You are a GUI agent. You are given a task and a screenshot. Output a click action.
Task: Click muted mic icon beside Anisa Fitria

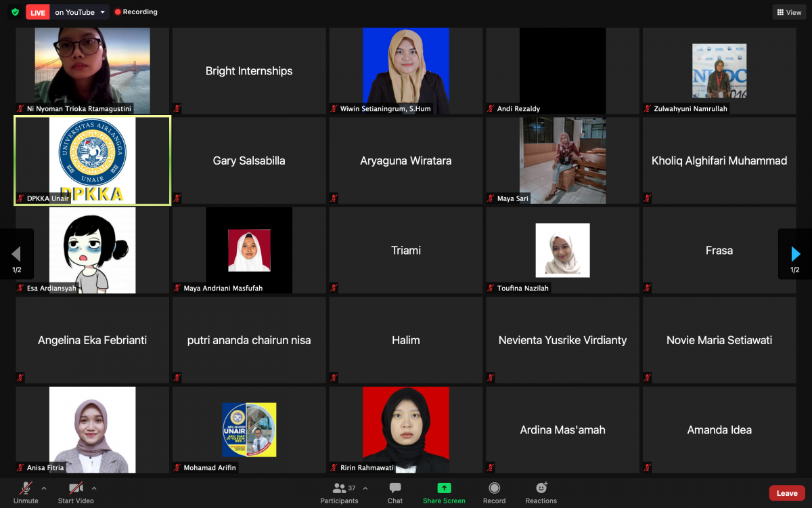tap(21, 467)
